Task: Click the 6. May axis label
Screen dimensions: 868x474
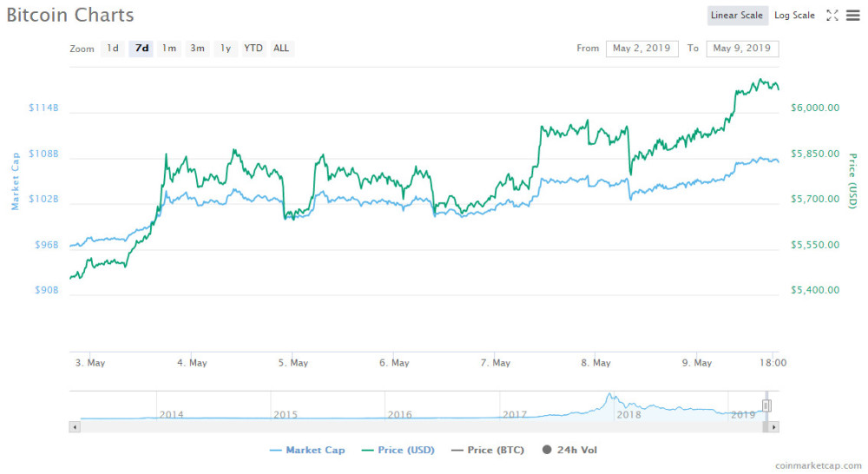Action: (x=394, y=363)
